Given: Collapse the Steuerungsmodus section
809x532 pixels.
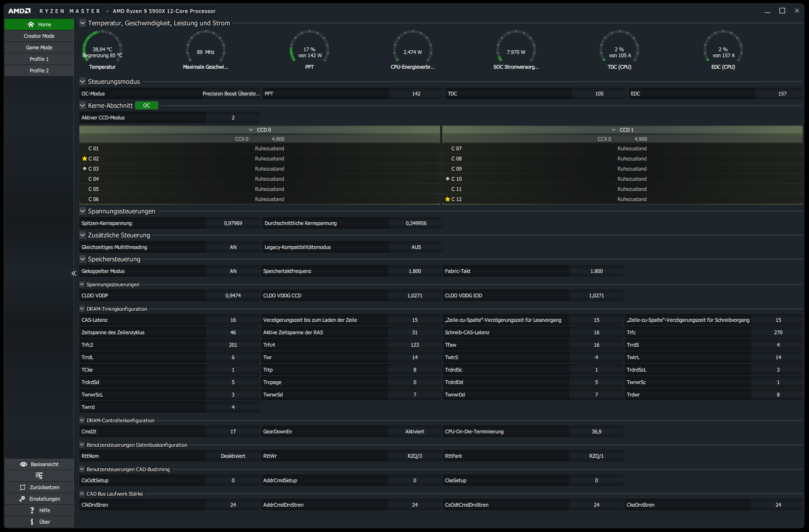Looking at the screenshot, I should pyautogui.click(x=83, y=82).
